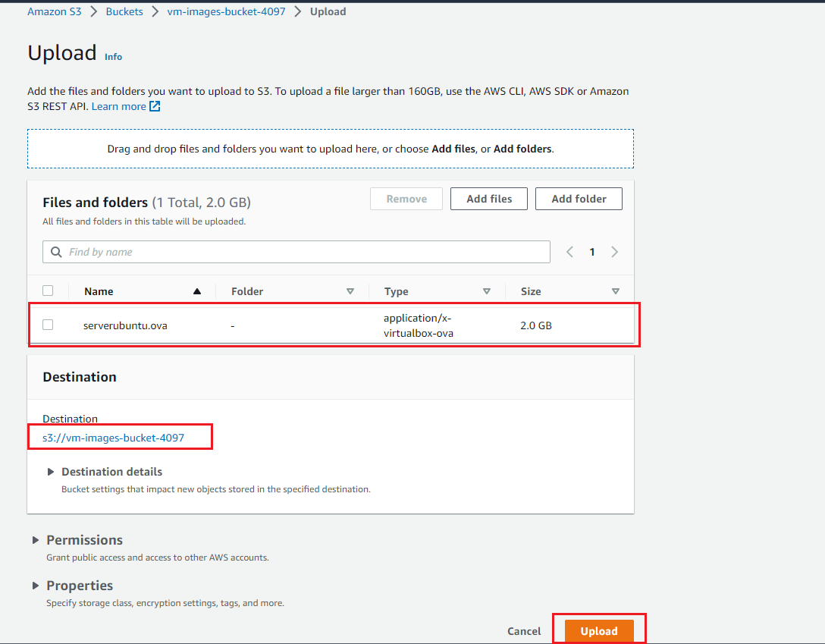Viewport: 825px width, 644px height.
Task: Open the Folder column filter icon
Action: tap(350, 291)
